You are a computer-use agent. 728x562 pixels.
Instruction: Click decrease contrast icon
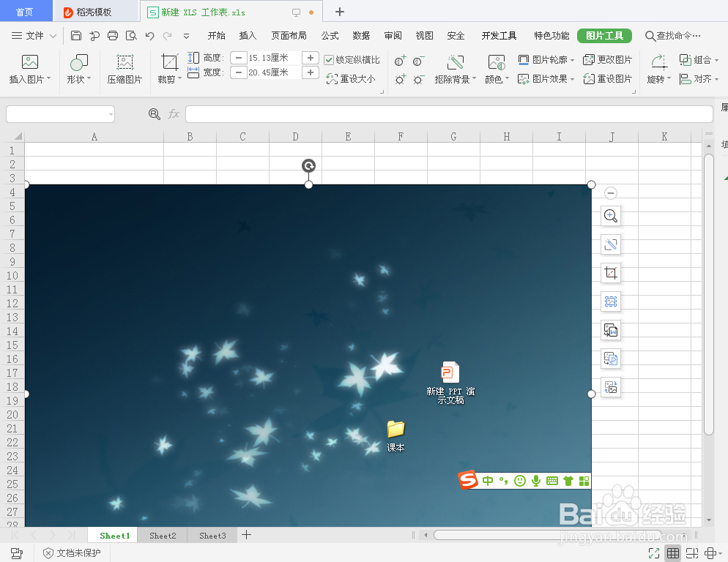click(x=418, y=61)
